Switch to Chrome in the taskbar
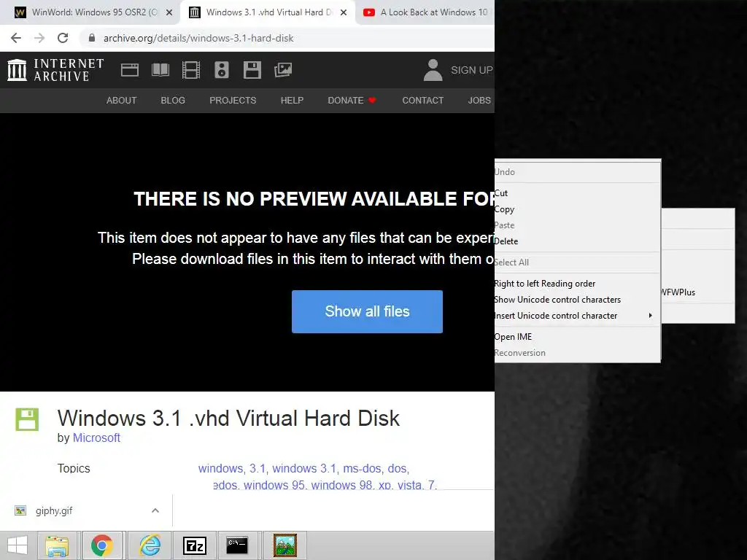 click(x=102, y=545)
